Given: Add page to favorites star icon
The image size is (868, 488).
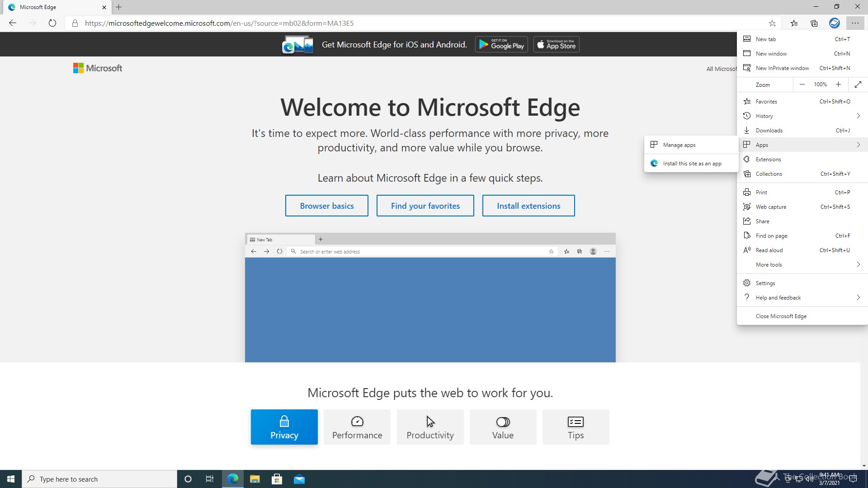Looking at the screenshot, I should click(772, 23).
